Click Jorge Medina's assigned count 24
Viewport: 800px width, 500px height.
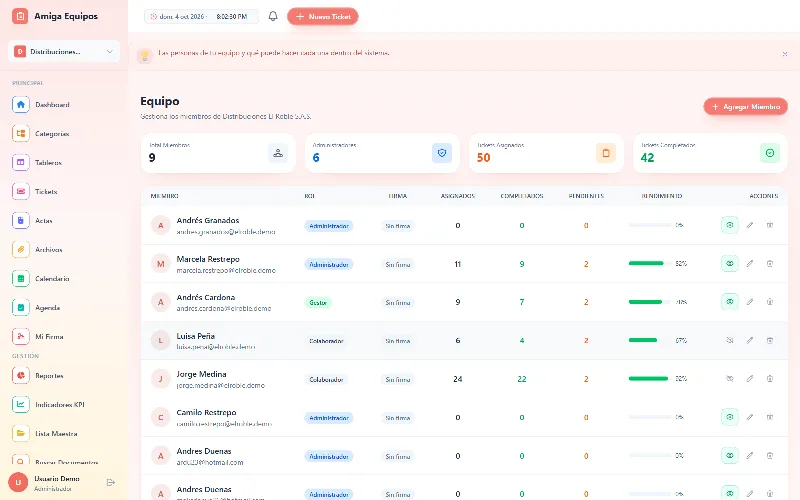coord(458,379)
